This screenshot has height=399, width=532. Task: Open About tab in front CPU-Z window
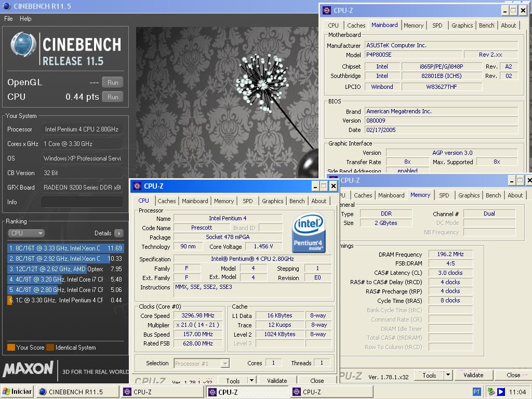click(319, 201)
